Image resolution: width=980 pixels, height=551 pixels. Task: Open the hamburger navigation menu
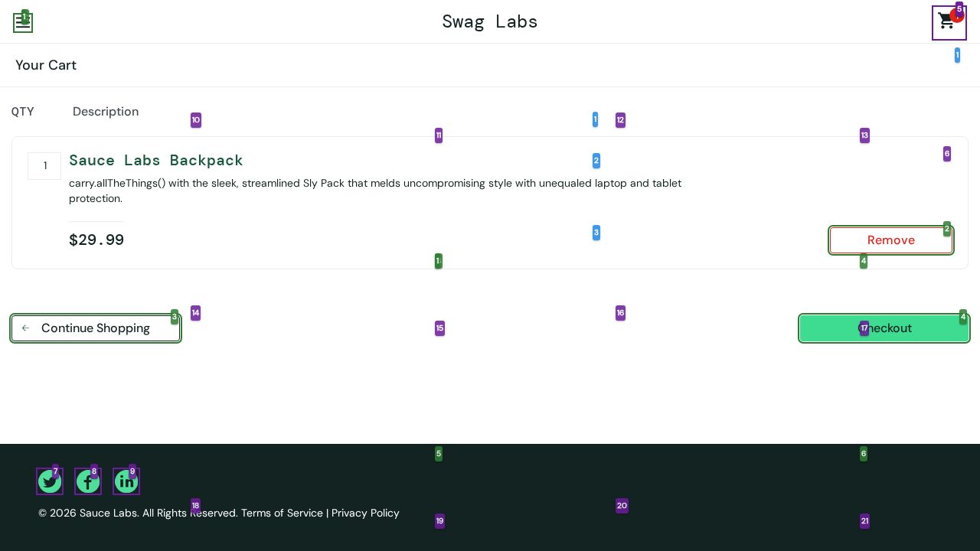pos(23,23)
